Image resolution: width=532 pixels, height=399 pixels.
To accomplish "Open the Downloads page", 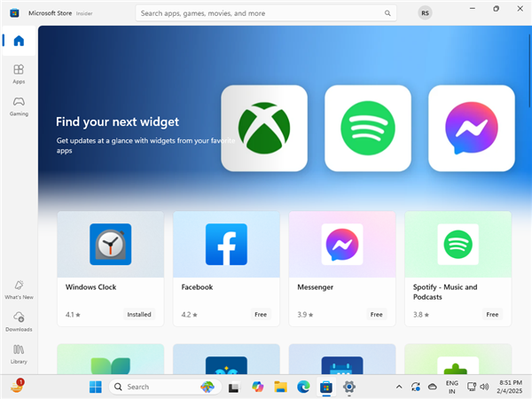I will click(x=19, y=321).
